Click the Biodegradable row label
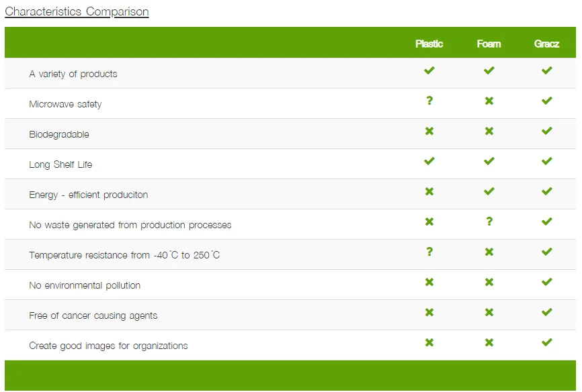The image size is (582, 392). point(59,134)
